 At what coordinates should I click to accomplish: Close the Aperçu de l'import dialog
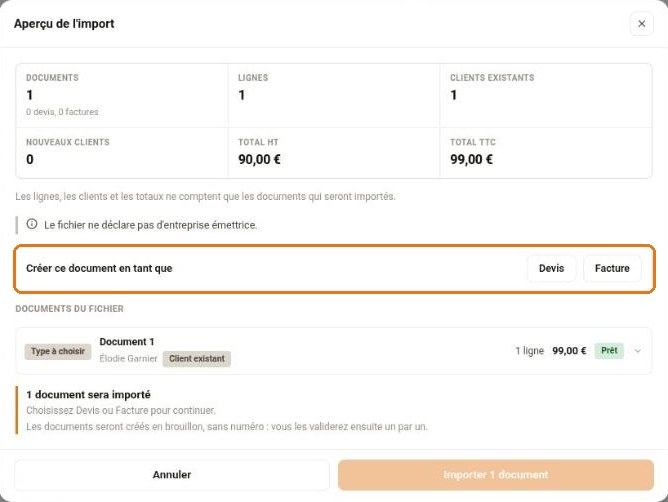click(x=641, y=24)
